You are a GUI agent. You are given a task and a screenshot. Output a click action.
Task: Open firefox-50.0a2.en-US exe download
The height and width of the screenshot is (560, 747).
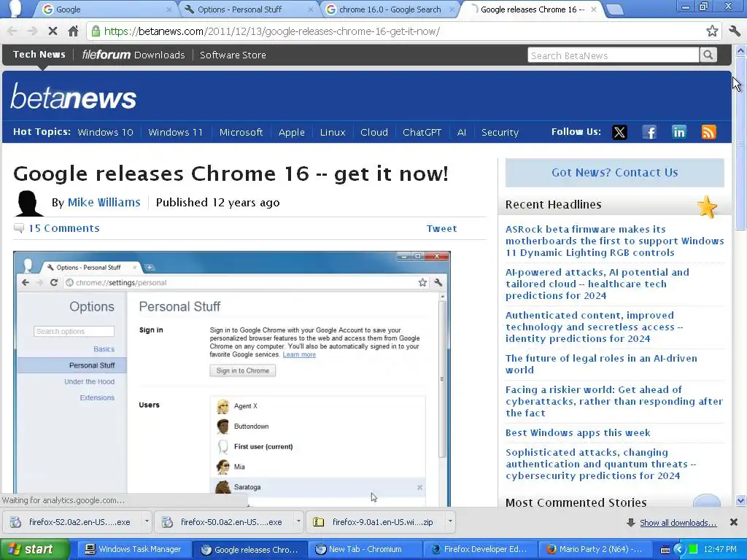pyautogui.click(x=225, y=522)
